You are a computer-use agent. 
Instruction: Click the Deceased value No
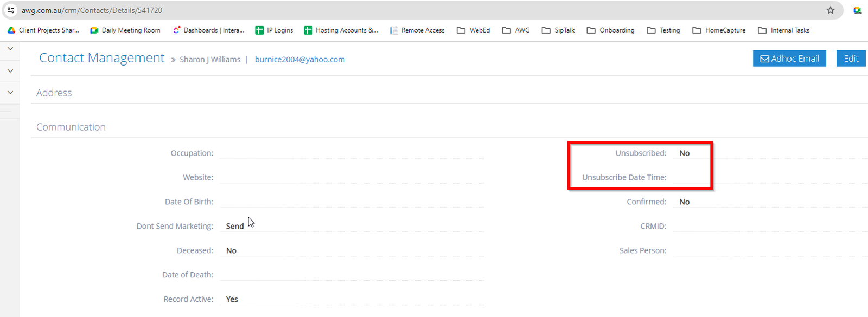[231, 250]
